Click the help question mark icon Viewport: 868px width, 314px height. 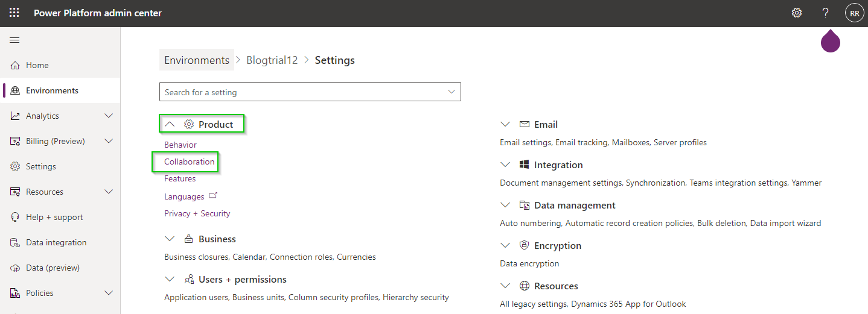826,13
